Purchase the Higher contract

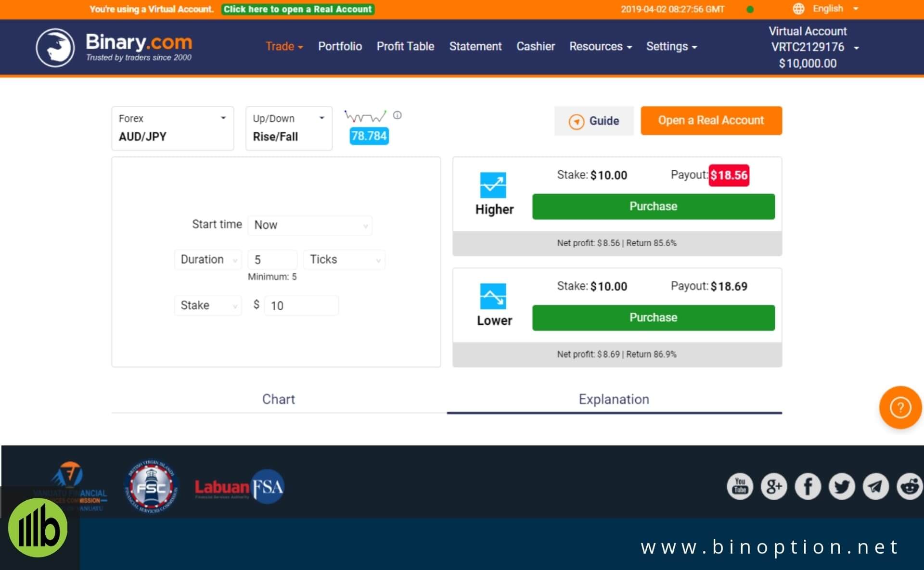point(654,206)
